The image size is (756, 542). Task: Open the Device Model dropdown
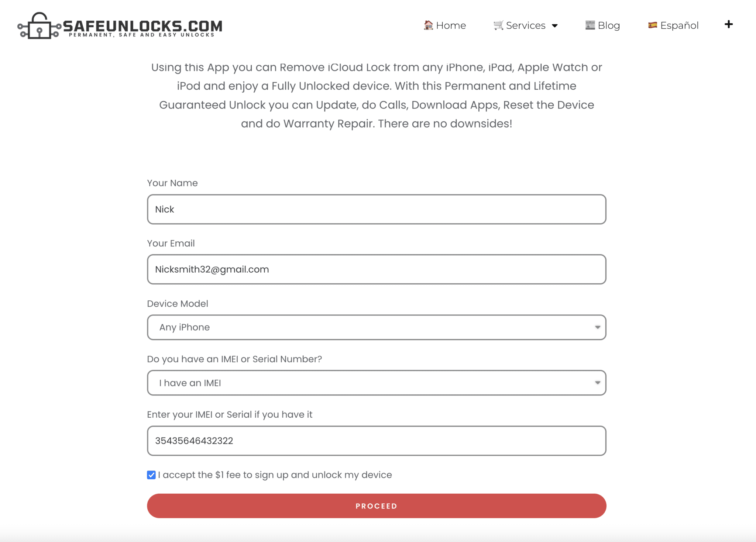pos(377,327)
